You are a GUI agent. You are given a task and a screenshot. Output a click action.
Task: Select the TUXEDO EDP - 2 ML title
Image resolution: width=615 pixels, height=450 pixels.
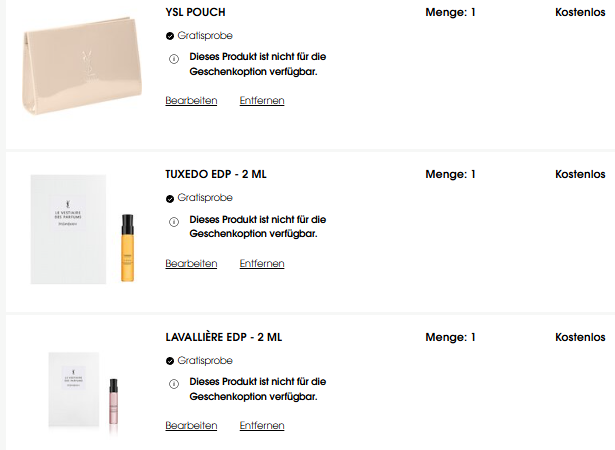click(216, 174)
